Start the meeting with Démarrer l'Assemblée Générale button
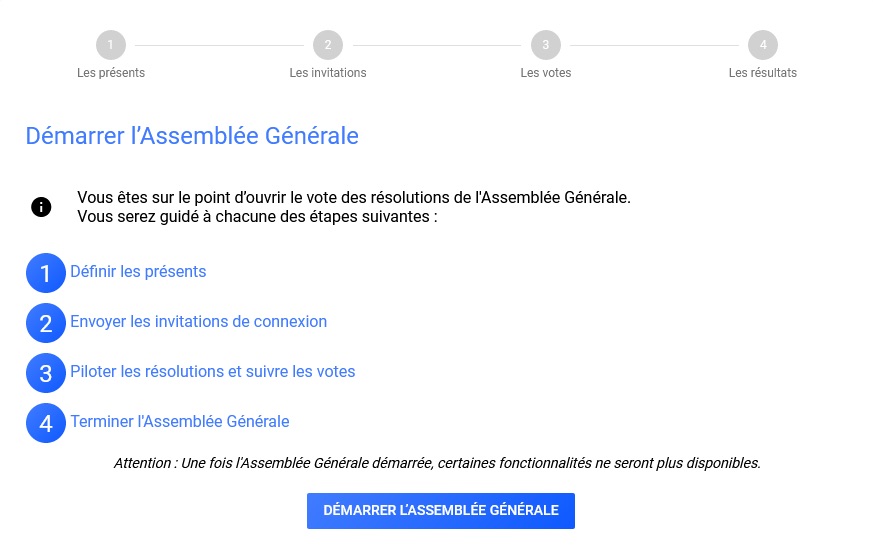Screen dimensions: 873x553 [441, 511]
